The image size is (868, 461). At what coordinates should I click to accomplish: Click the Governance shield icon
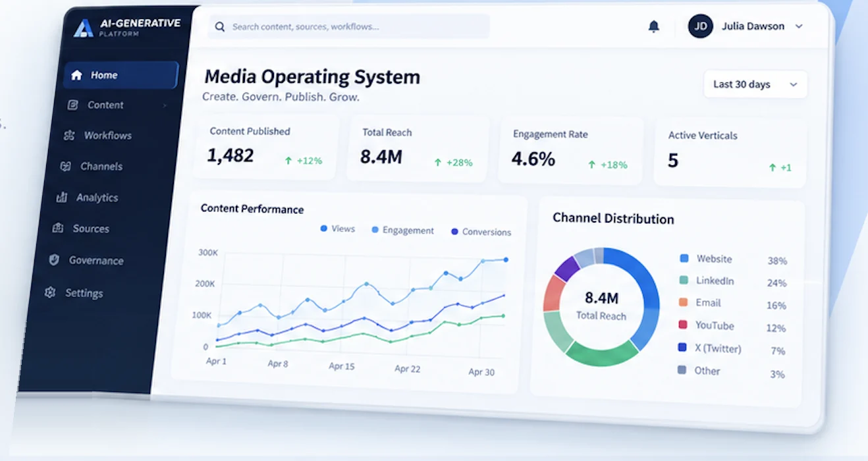pyautogui.click(x=54, y=259)
